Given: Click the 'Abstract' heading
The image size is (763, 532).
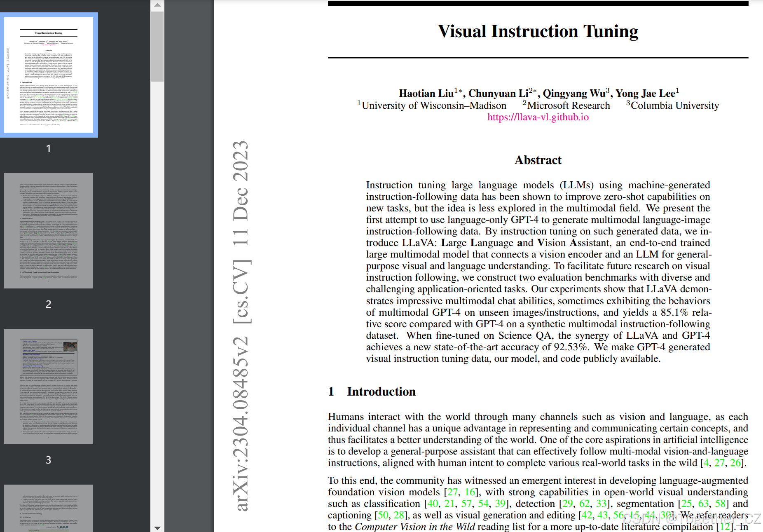Looking at the screenshot, I should coord(538,160).
